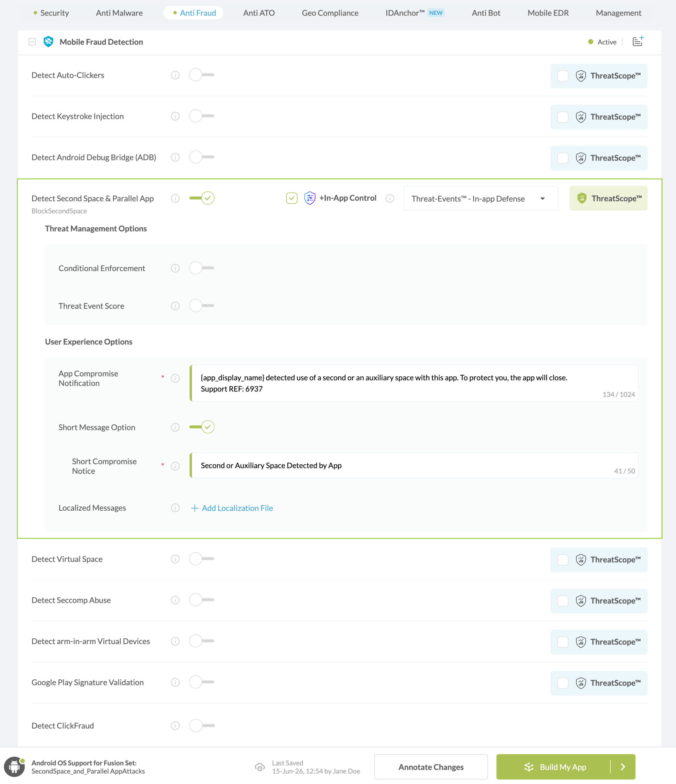Select the green ThreatScope button for Second Space
The height and width of the screenshot is (784, 676).
pyautogui.click(x=608, y=198)
